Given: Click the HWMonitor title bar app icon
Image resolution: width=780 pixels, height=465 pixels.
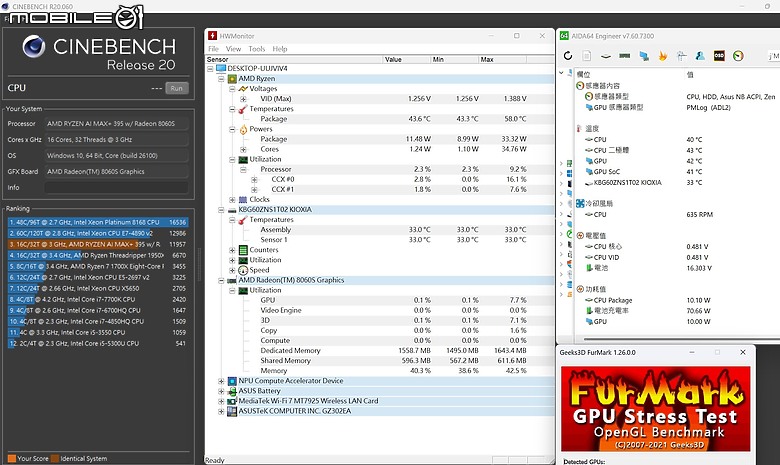Looking at the screenshot, I should pyautogui.click(x=212, y=36).
